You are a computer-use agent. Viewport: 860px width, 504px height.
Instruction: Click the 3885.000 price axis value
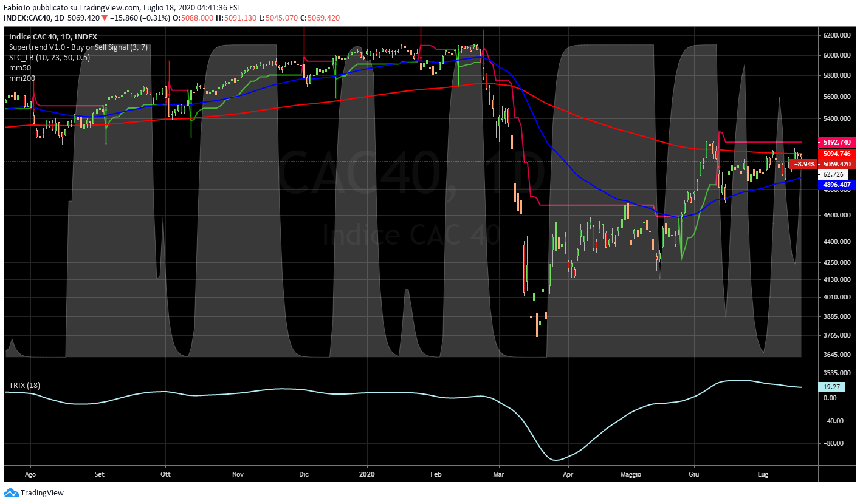coord(836,316)
